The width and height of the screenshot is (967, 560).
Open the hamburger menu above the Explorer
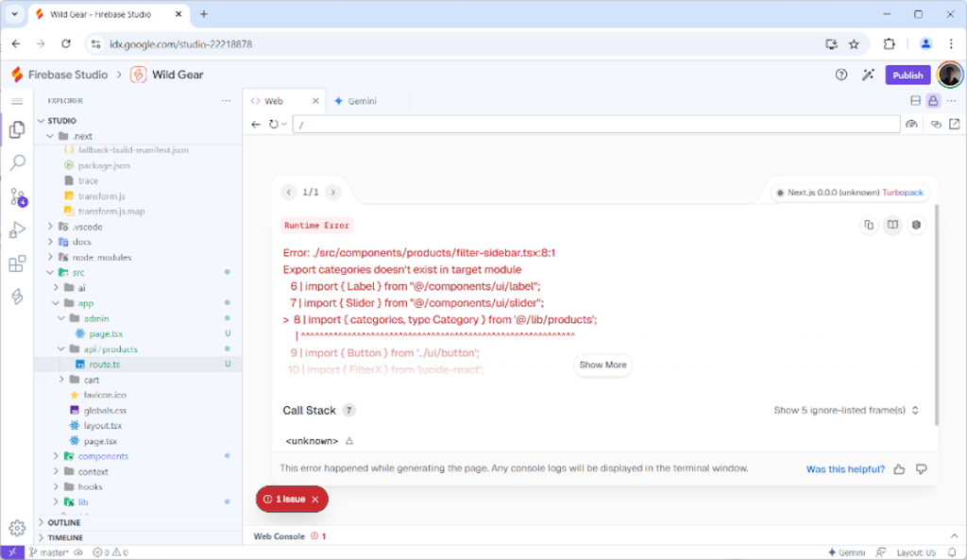tap(15, 101)
